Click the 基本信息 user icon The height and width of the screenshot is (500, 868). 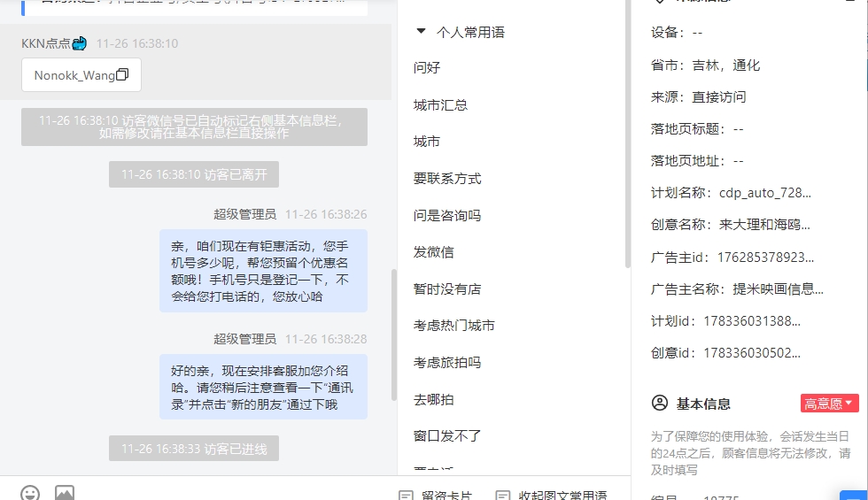[659, 403]
